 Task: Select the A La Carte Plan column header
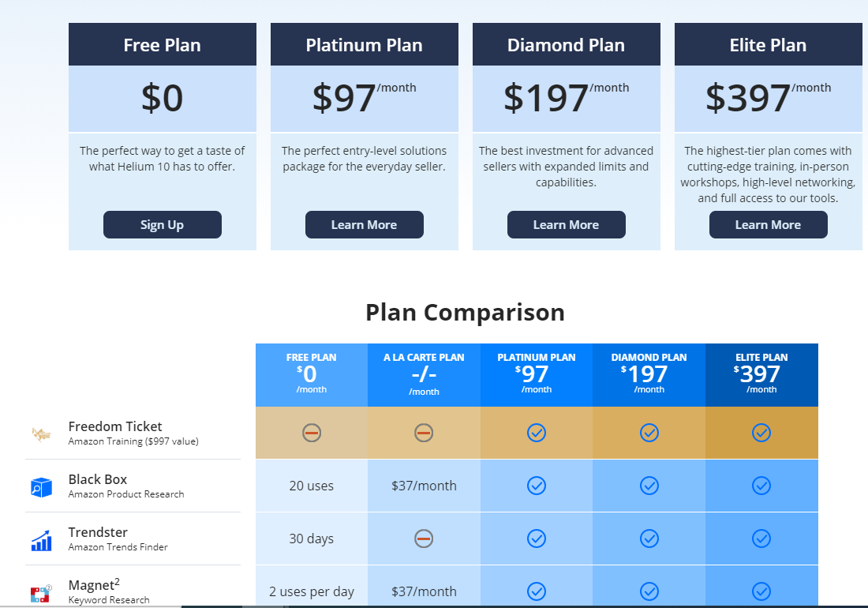pos(424,375)
